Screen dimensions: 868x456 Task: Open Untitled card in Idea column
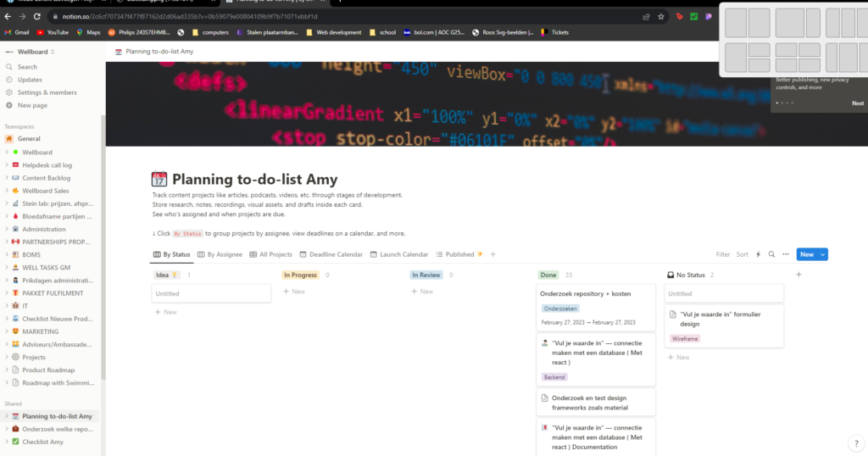[x=211, y=294]
